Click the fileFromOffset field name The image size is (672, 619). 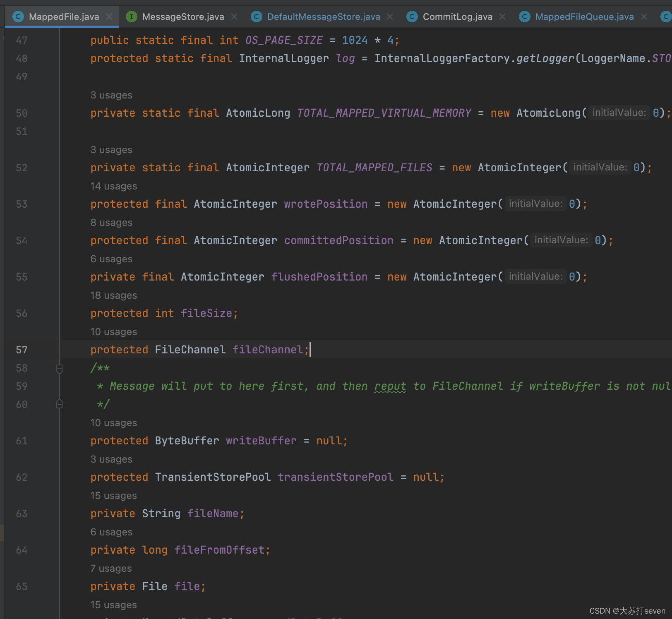tap(219, 550)
